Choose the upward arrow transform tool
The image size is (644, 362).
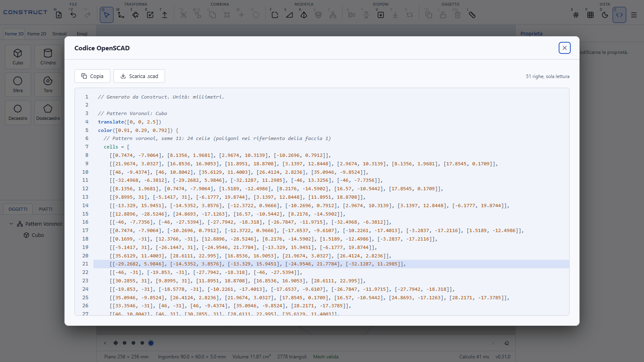(x=165, y=15)
